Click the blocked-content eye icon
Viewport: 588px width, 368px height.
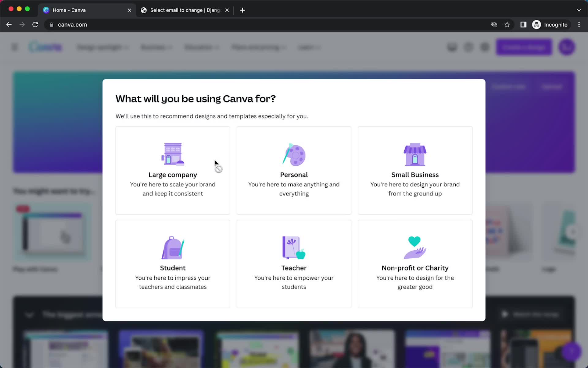click(494, 24)
